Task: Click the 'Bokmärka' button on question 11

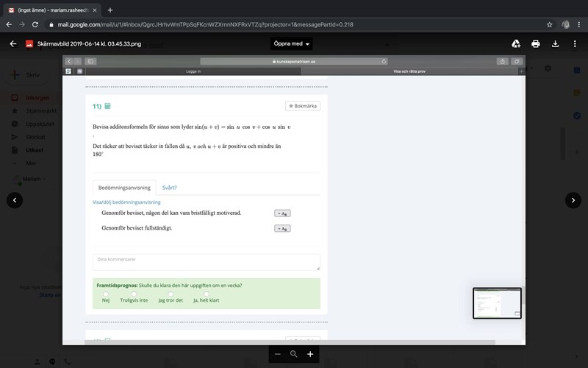Action: [x=303, y=106]
